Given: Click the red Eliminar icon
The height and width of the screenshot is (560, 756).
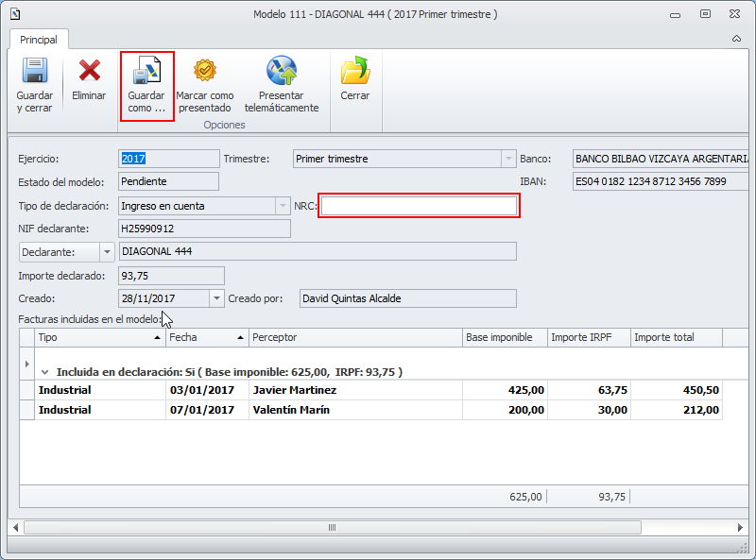Looking at the screenshot, I should point(89,72).
